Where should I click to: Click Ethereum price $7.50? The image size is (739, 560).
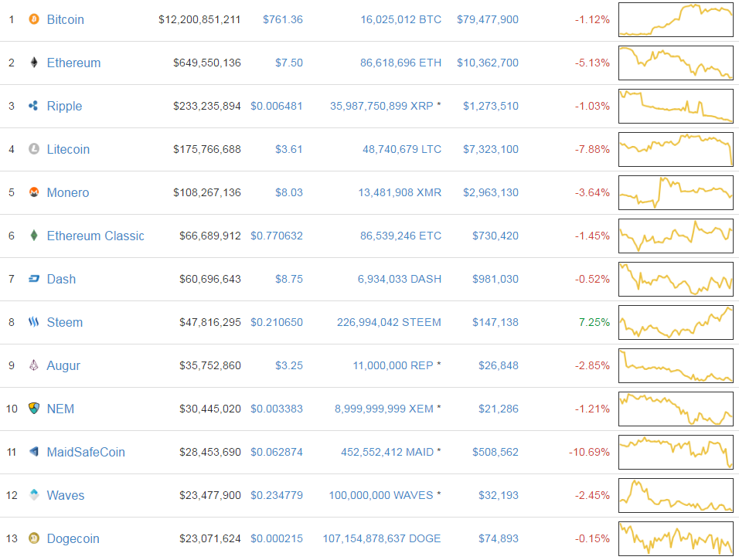pos(289,63)
